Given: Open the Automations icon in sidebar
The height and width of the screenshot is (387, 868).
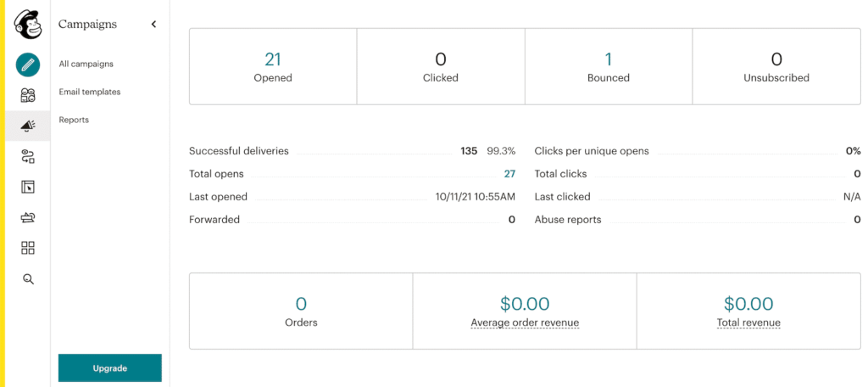Looking at the screenshot, I should (x=28, y=156).
